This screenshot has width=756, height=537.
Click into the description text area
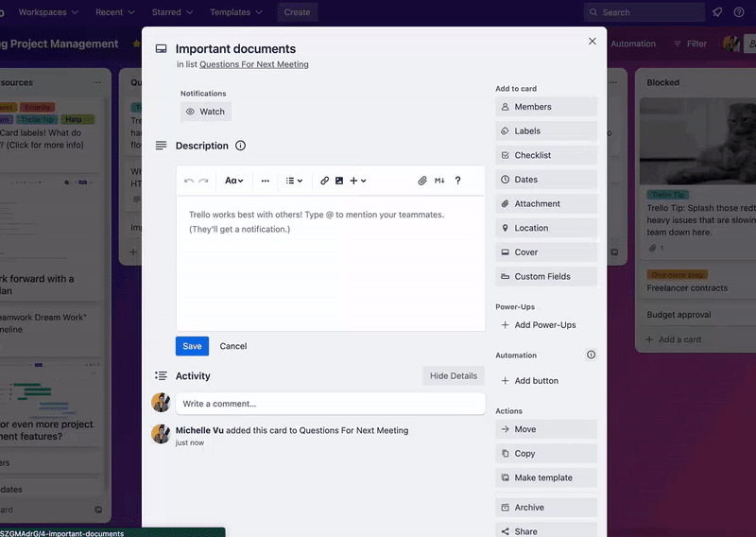click(331, 263)
